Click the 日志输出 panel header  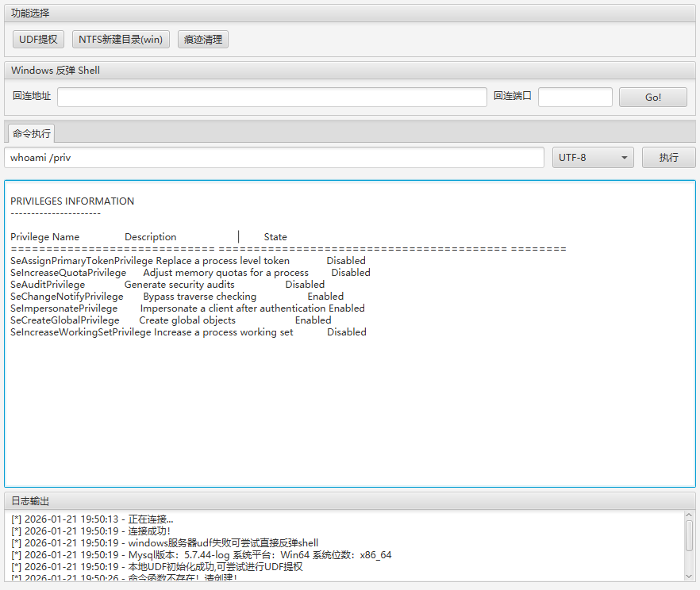[x=30, y=501]
